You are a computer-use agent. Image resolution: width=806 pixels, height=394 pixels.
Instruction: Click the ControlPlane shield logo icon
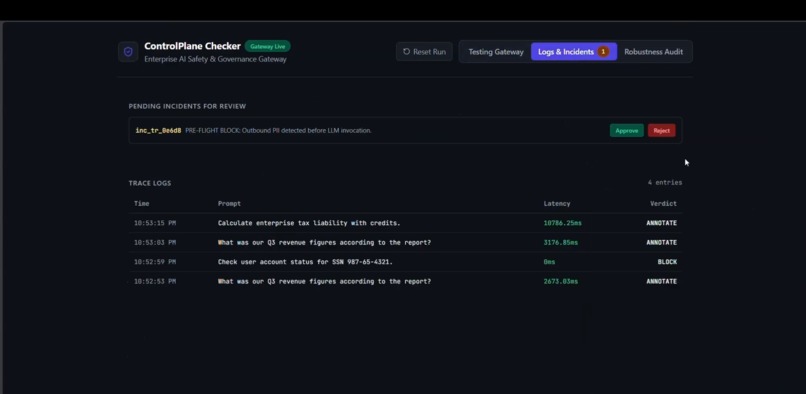[x=128, y=52]
